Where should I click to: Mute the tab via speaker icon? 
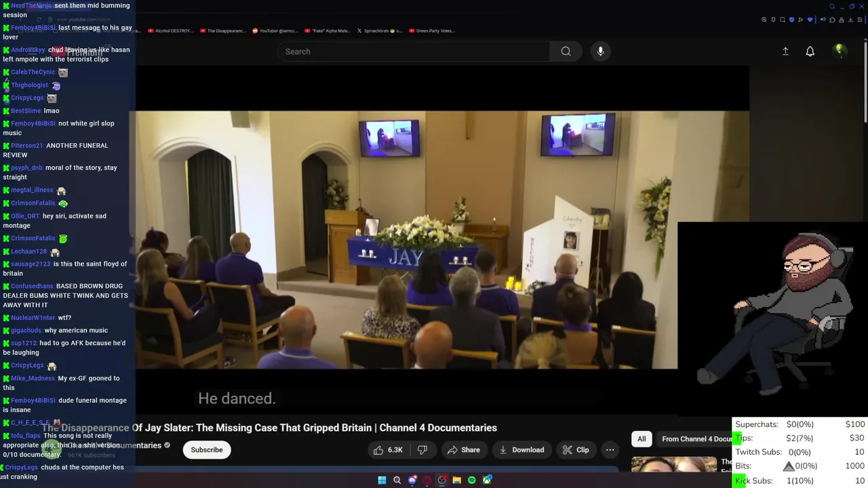tap(823, 20)
